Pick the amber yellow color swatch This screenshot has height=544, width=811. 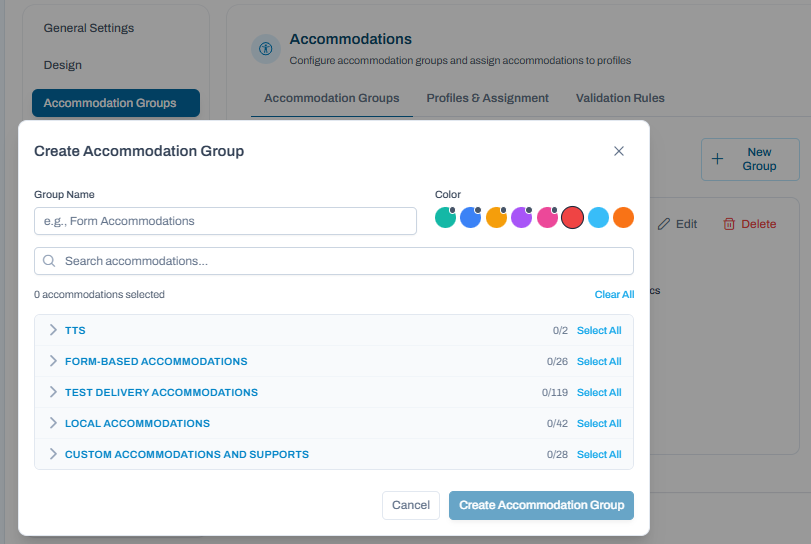coord(496,217)
